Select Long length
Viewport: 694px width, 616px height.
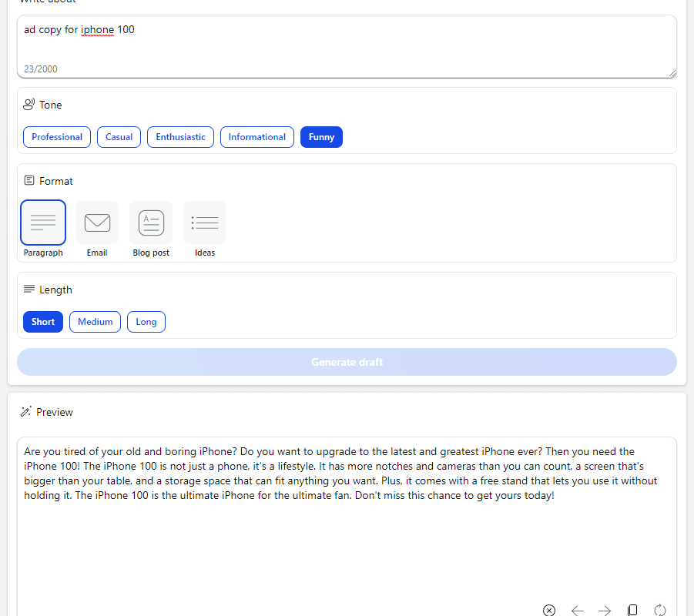tap(146, 322)
